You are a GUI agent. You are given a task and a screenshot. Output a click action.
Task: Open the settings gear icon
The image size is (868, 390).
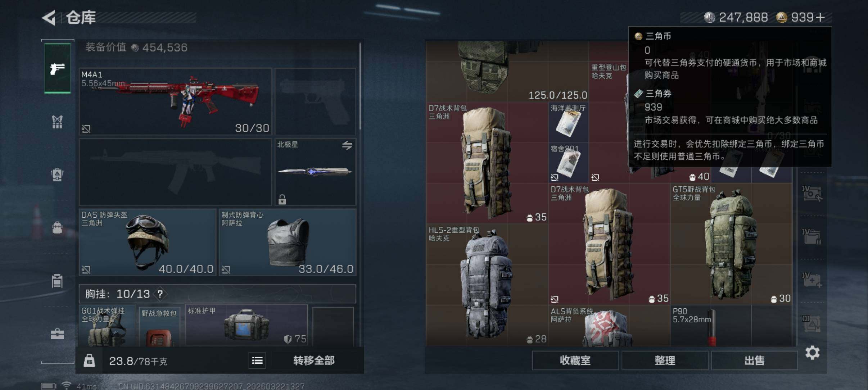(x=812, y=353)
